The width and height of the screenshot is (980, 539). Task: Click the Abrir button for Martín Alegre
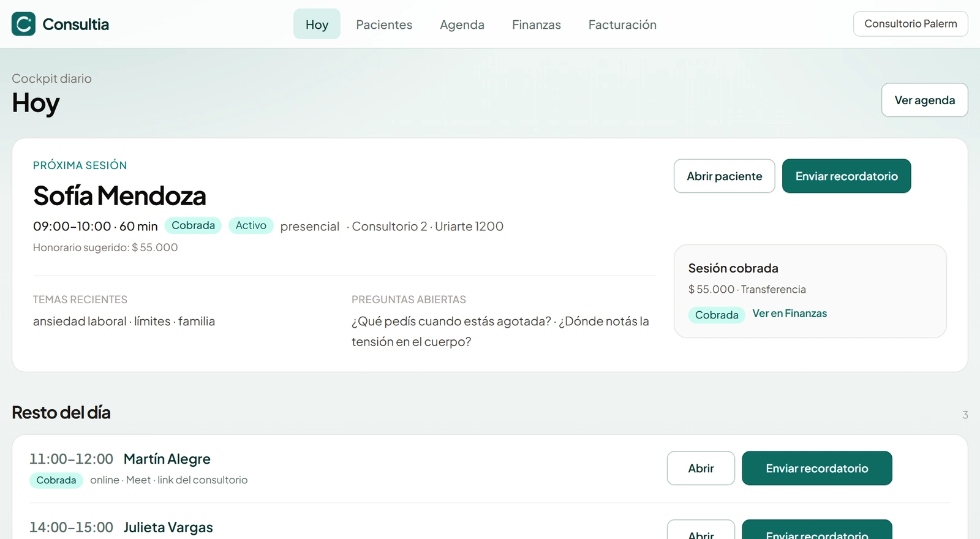tap(701, 469)
